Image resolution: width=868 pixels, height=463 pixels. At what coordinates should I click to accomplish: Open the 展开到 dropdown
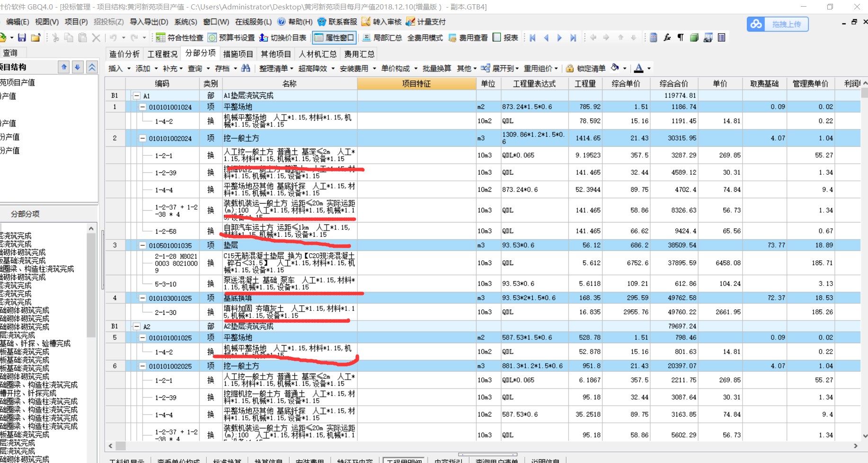click(x=501, y=68)
